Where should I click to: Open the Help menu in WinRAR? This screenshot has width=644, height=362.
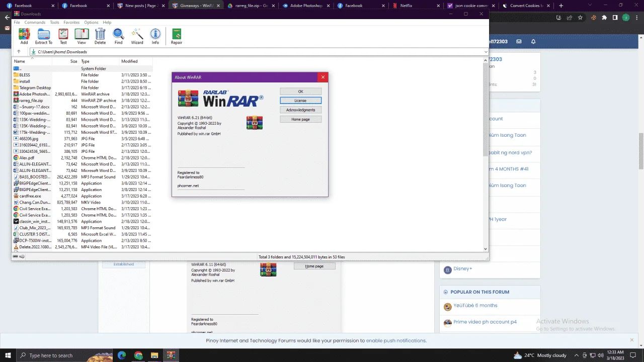107,23
